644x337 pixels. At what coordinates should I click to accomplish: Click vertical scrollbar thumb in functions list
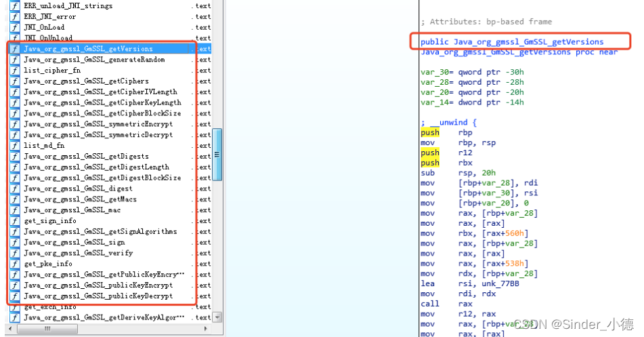click(x=217, y=155)
